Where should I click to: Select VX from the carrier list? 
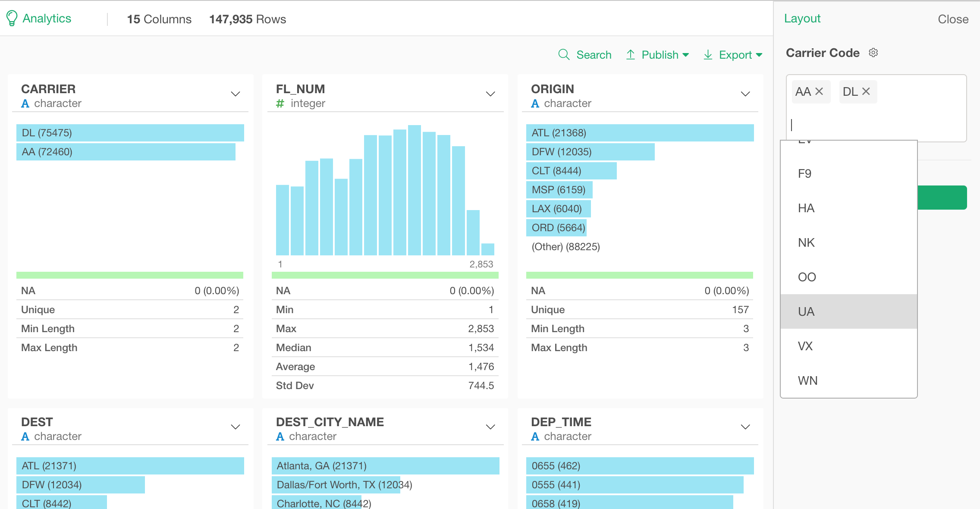848,346
